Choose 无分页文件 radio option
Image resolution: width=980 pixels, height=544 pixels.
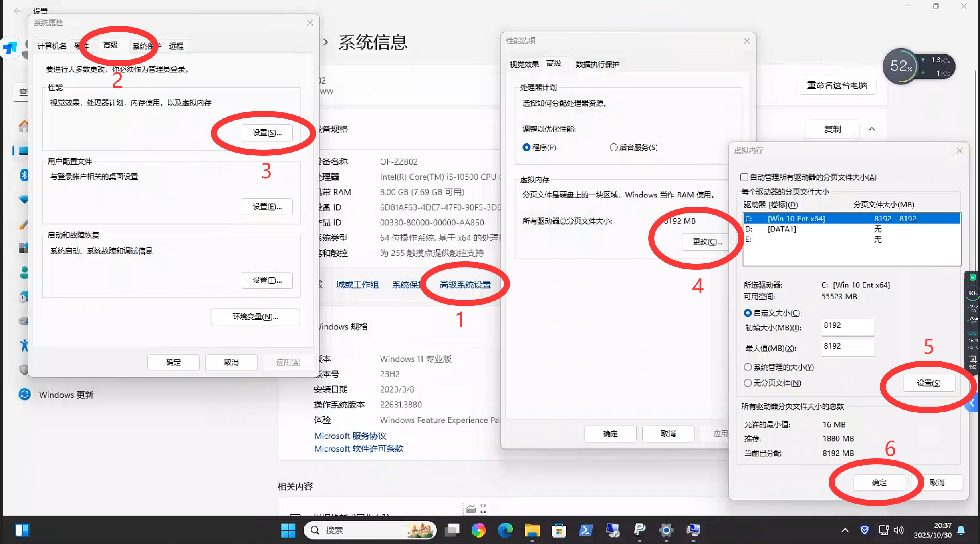[748, 383]
